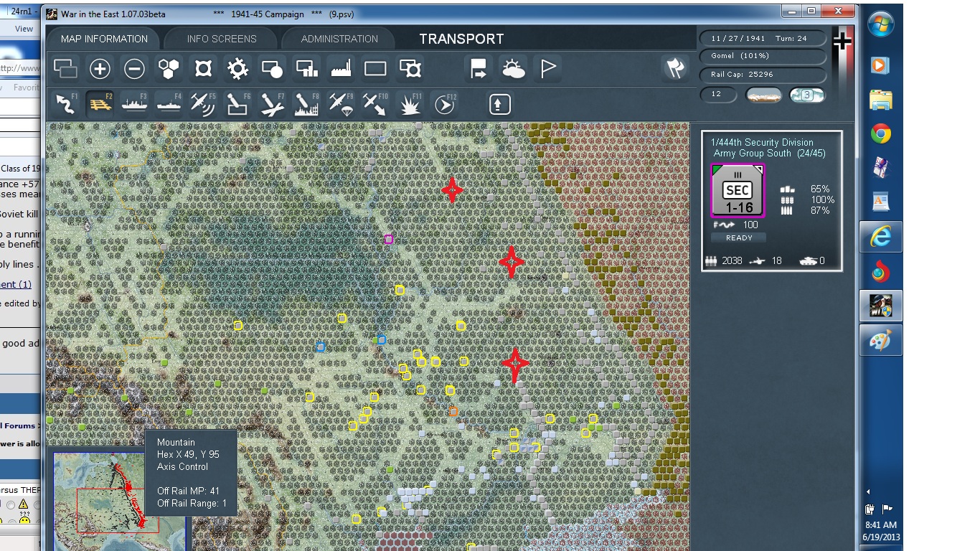Click the 8:41 AM system clock
The image size is (980, 551).
click(x=881, y=525)
